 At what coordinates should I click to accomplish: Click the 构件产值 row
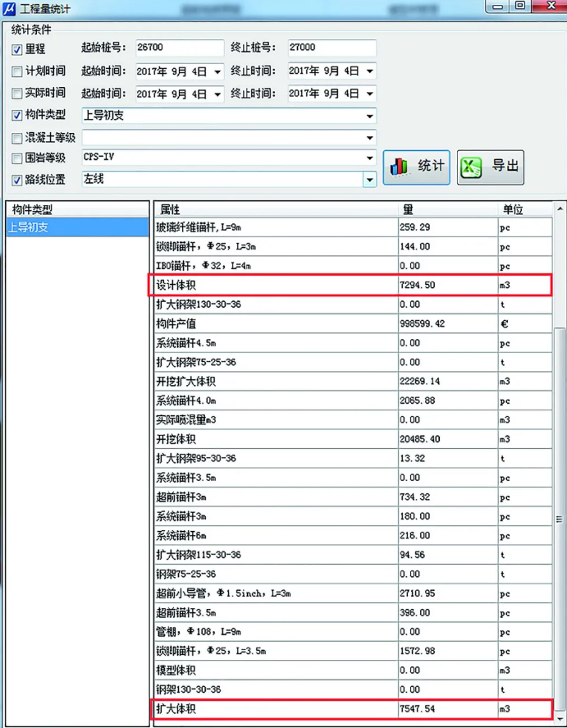tap(354, 323)
